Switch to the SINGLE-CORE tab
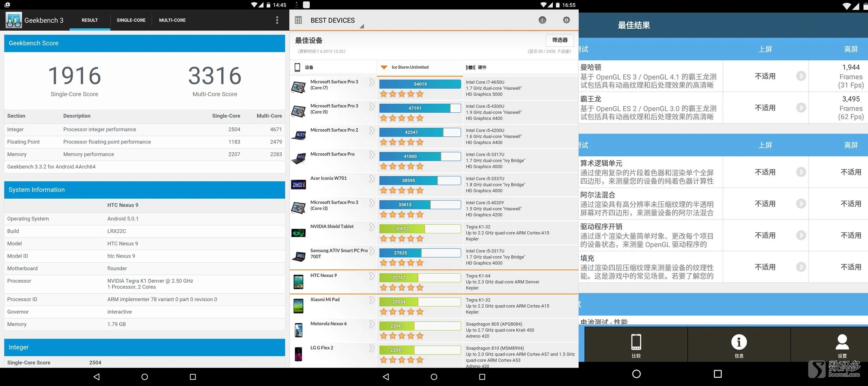Viewport: 868px width, 386px height. click(131, 20)
